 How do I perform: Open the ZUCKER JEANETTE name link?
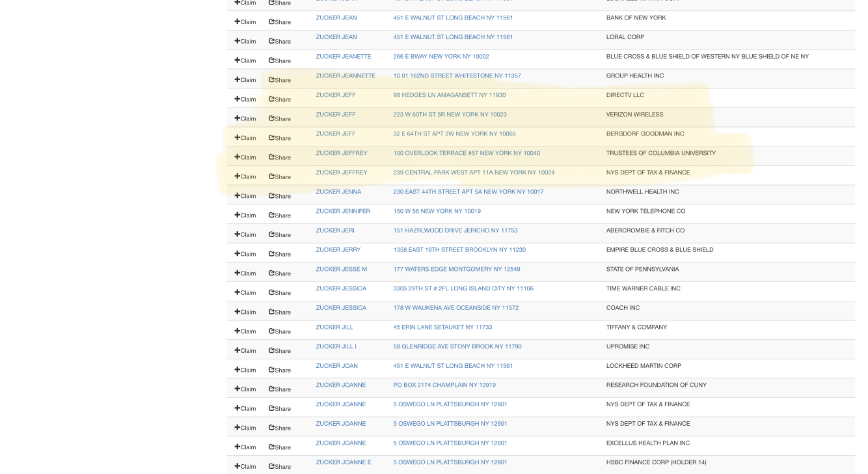point(344,57)
